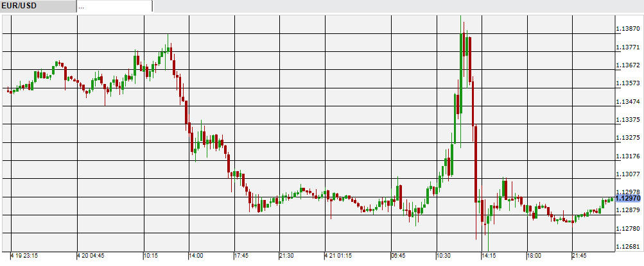This screenshot has width=644, height=266.
Task: Click the 1.13771 price axis label
Action: click(628, 47)
